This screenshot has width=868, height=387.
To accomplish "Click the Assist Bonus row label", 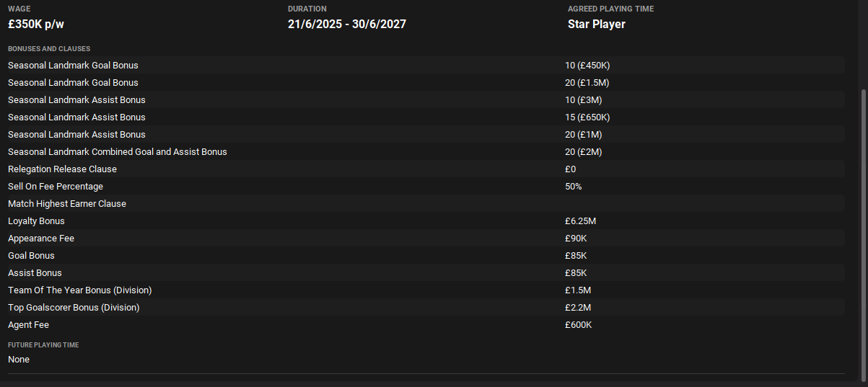I will click(x=35, y=273).
